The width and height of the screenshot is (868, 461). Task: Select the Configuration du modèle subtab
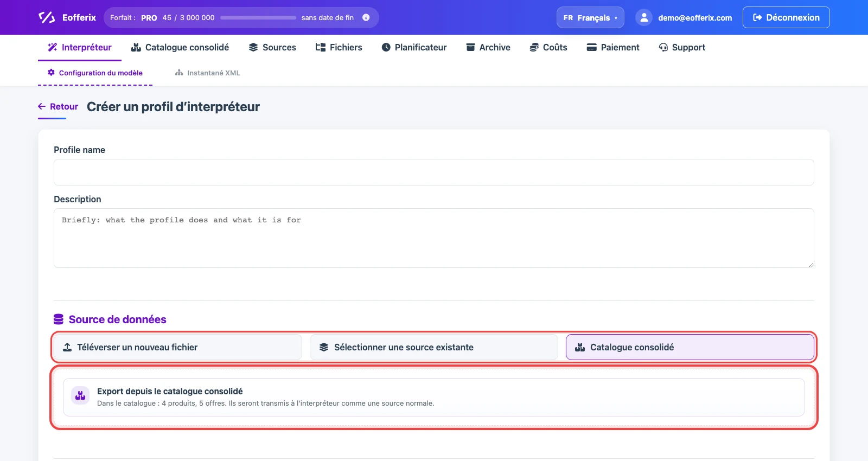(95, 73)
